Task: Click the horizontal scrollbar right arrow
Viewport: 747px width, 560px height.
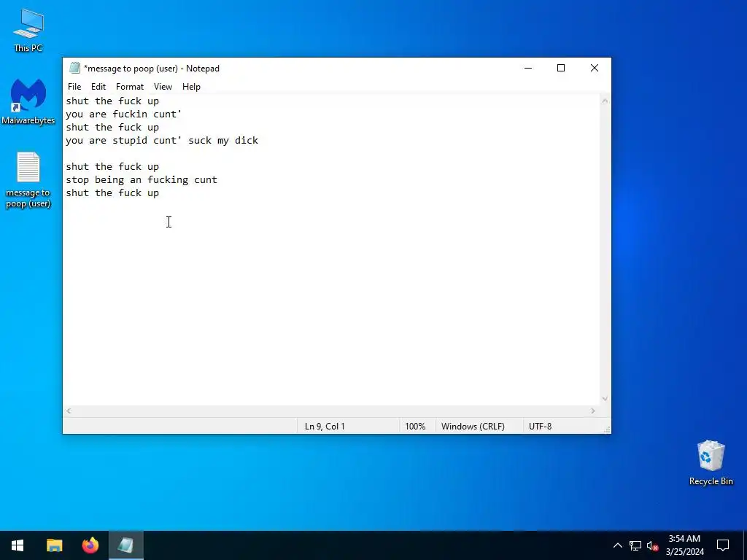Action: [x=593, y=411]
